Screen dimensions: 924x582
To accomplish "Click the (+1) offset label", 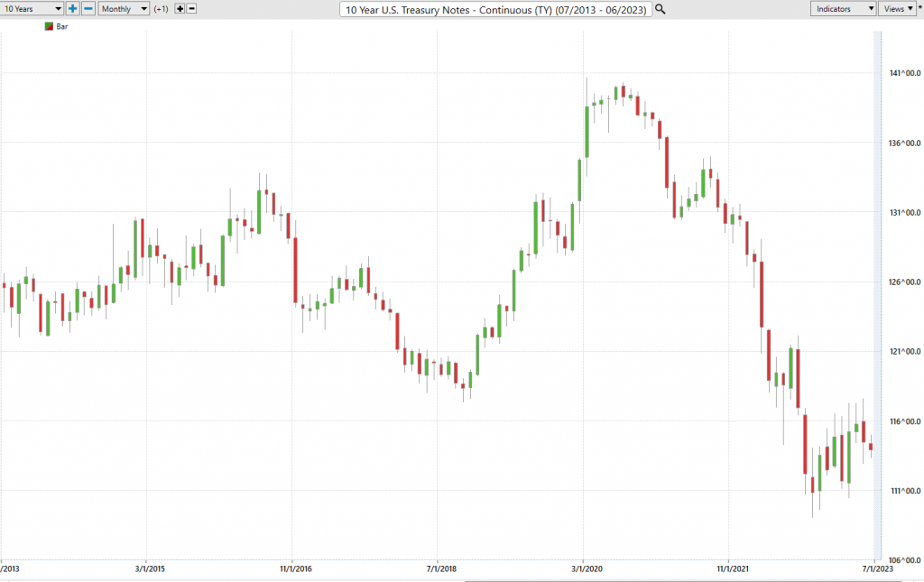I will (x=161, y=9).
